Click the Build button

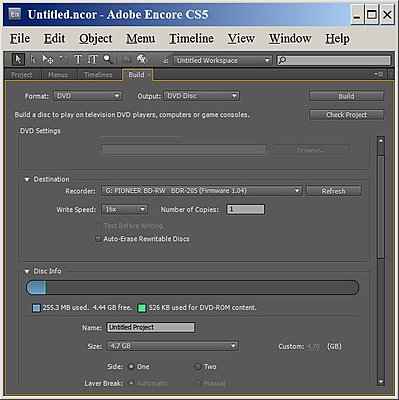(346, 96)
